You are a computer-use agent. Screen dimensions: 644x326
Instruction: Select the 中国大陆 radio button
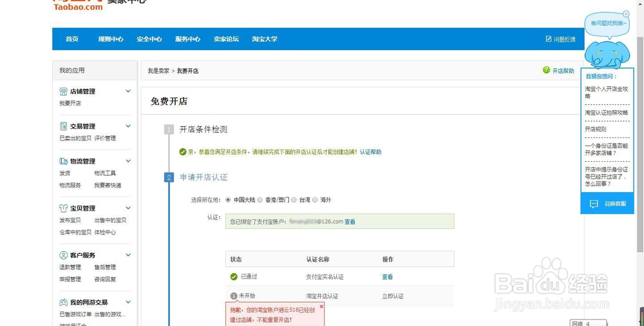pyautogui.click(x=229, y=200)
